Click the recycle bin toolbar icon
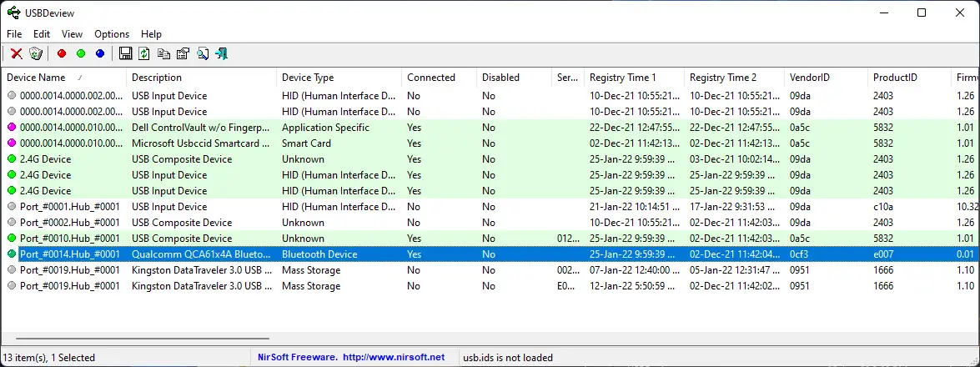Screen dimensions: 980x367 [x=36, y=54]
